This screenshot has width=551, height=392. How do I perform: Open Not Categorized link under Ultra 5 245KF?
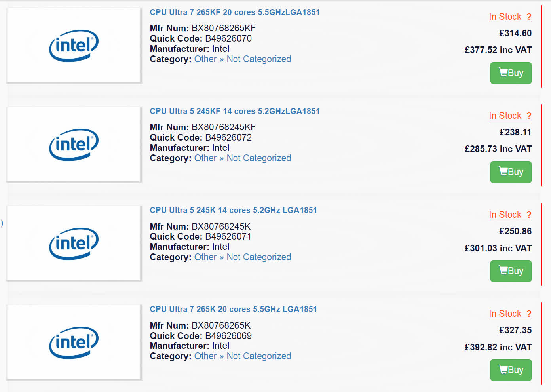pos(258,158)
